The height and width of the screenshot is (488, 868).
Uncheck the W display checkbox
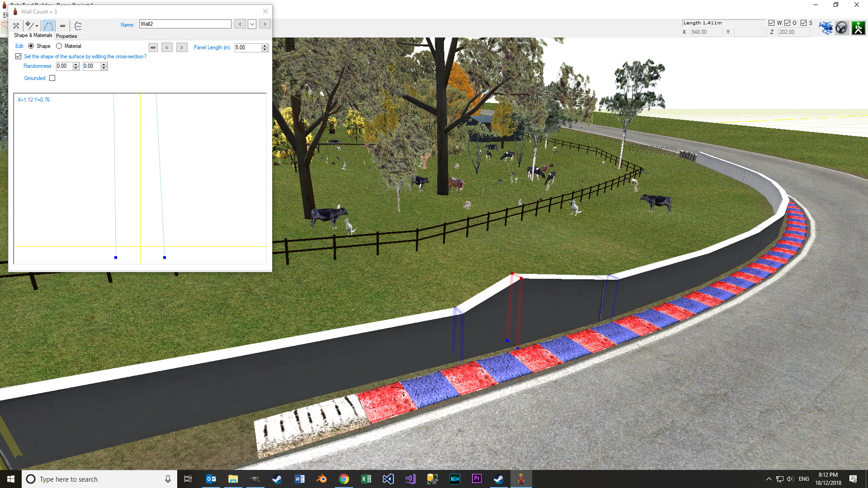coord(771,23)
